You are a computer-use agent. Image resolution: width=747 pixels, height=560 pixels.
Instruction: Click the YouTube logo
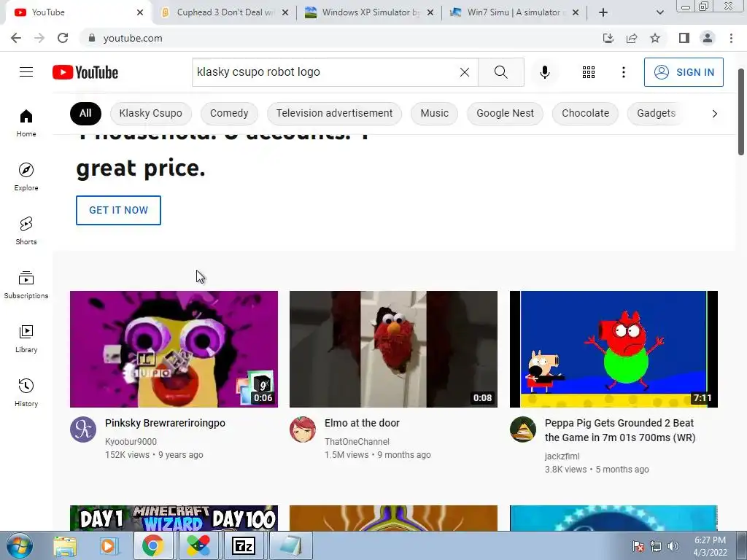coord(85,72)
